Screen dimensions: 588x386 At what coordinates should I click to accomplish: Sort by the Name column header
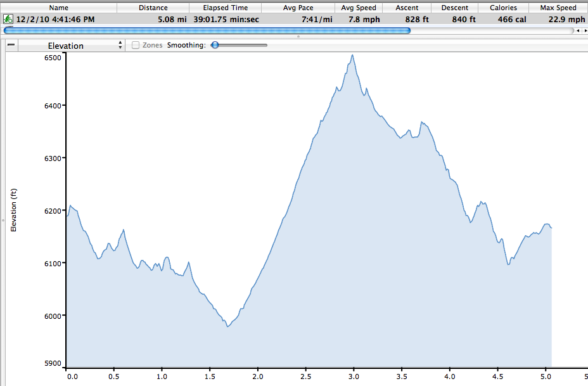coord(58,8)
